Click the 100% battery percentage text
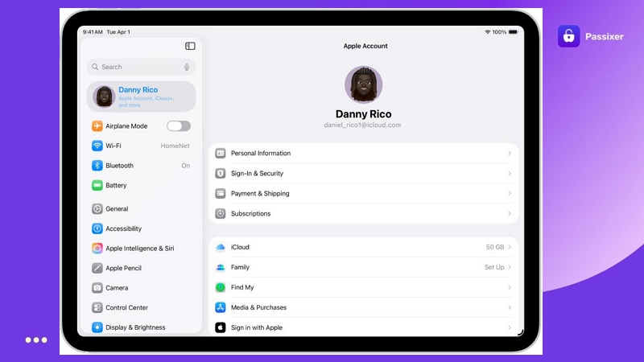The width and height of the screenshot is (644, 362). click(499, 31)
